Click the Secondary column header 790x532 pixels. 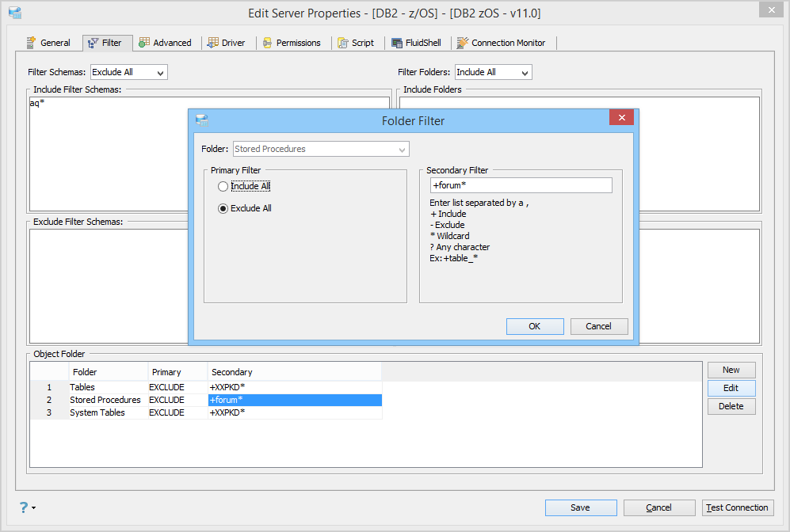click(295, 372)
